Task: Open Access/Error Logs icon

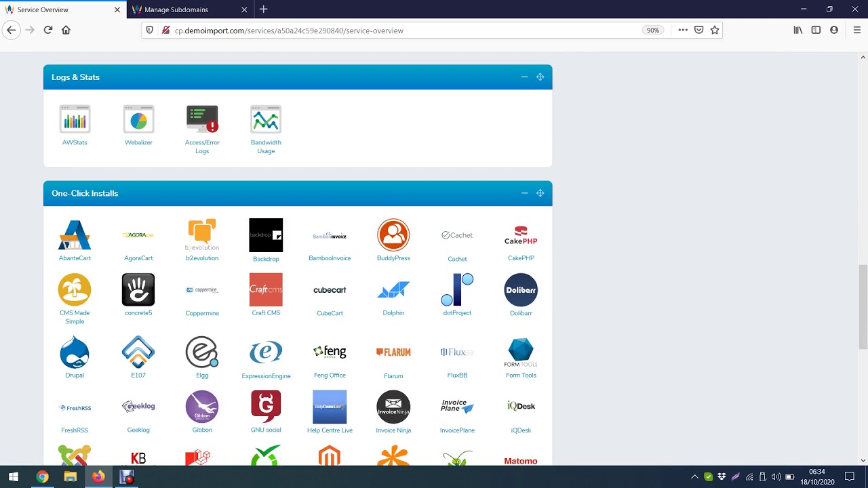Action: 202,119
